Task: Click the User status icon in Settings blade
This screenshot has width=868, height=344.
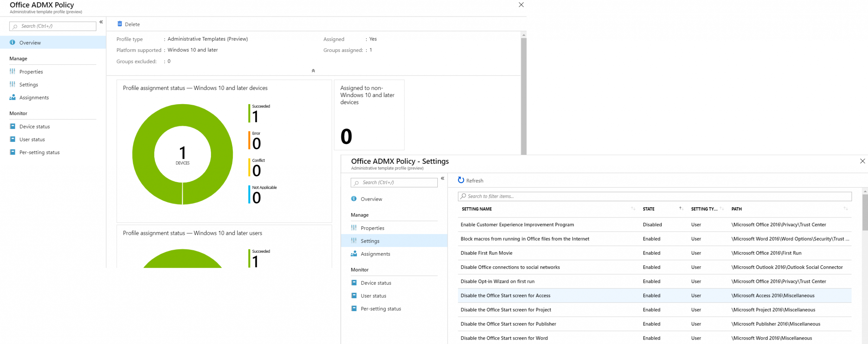Action: [354, 295]
